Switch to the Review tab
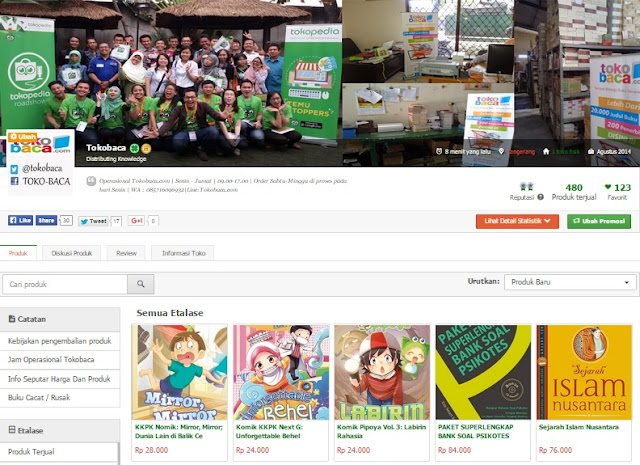 point(126,253)
